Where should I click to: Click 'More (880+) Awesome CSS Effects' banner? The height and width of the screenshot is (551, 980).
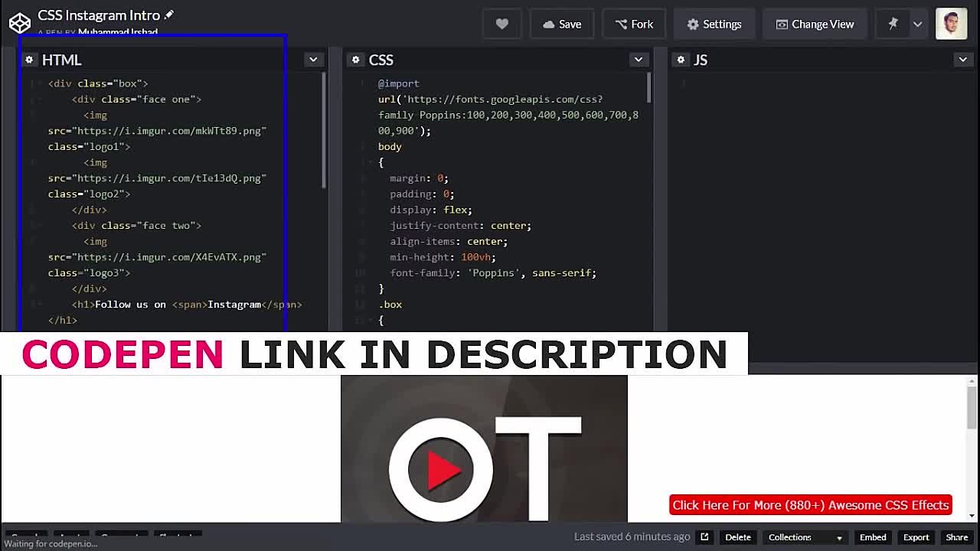(x=811, y=505)
